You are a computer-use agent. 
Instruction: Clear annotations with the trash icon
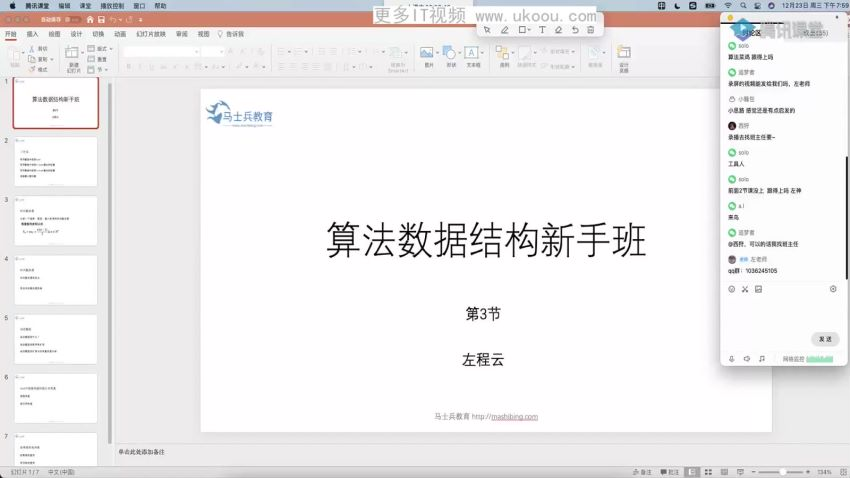pos(591,30)
